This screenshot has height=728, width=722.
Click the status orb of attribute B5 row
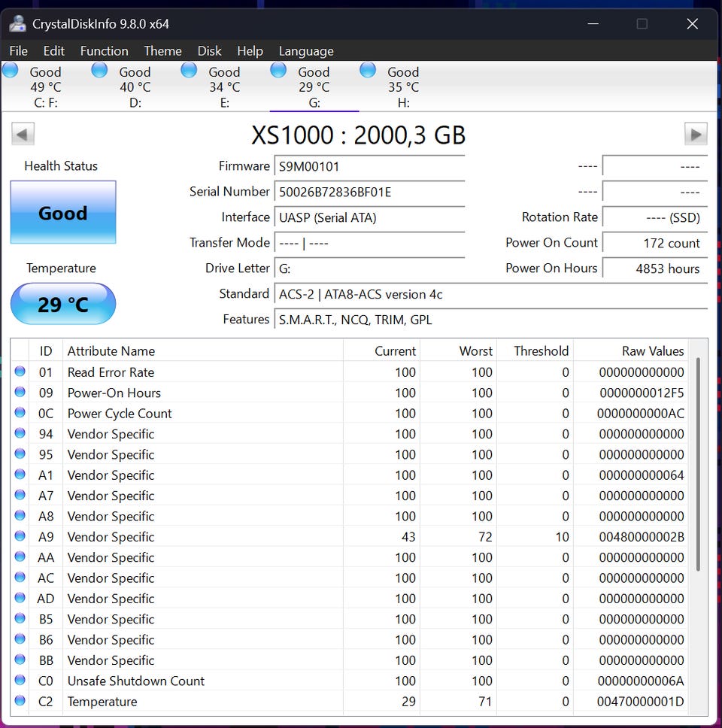click(x=20, y=618)
